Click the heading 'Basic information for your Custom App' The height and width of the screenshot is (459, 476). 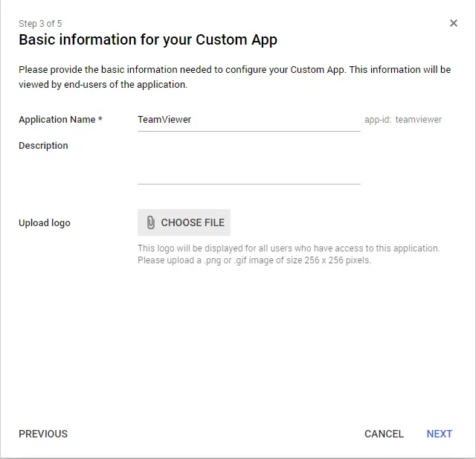(148, 39)
